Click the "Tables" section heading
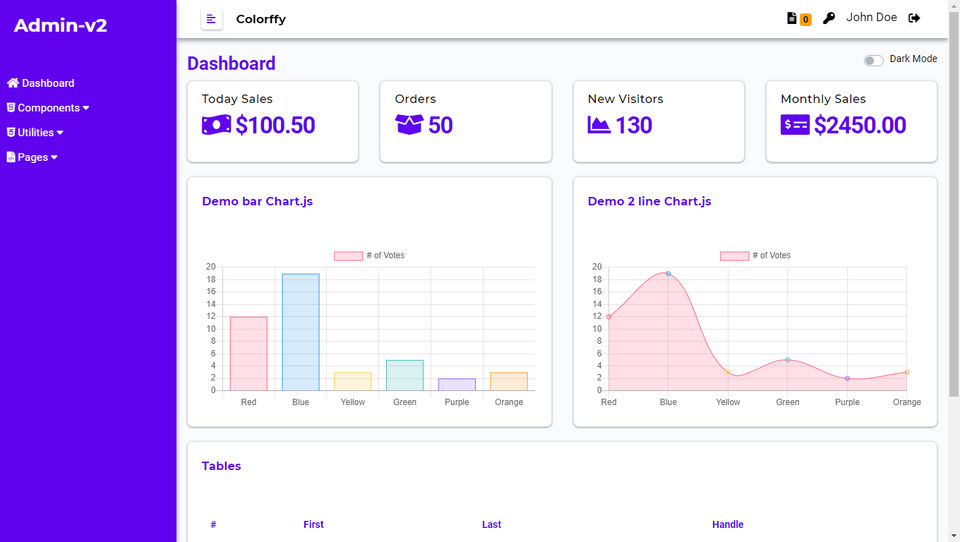960x542 pixels. [221, 465]
